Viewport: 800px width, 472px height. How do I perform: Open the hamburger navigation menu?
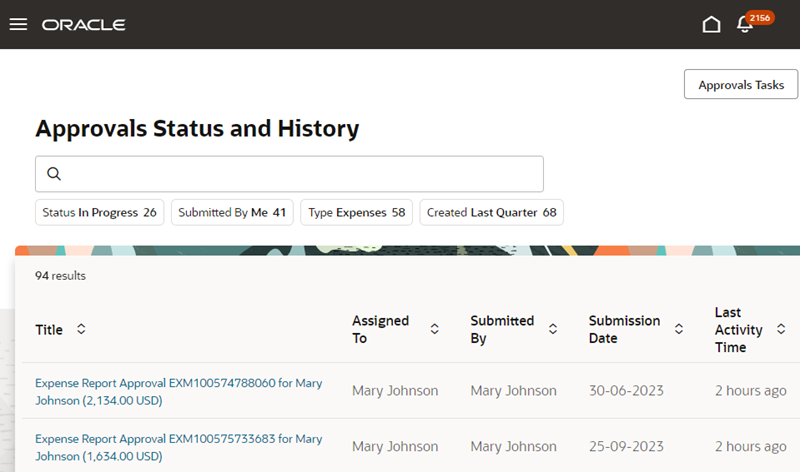click(x=18, y=24)
